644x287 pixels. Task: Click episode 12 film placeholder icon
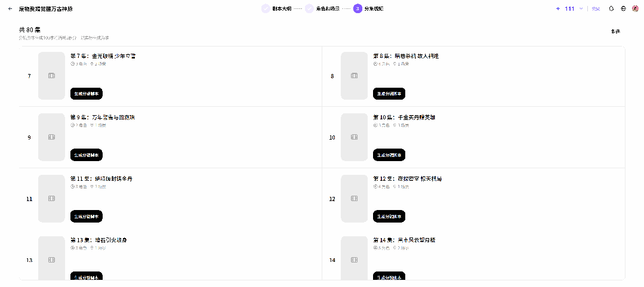[354, 199]
